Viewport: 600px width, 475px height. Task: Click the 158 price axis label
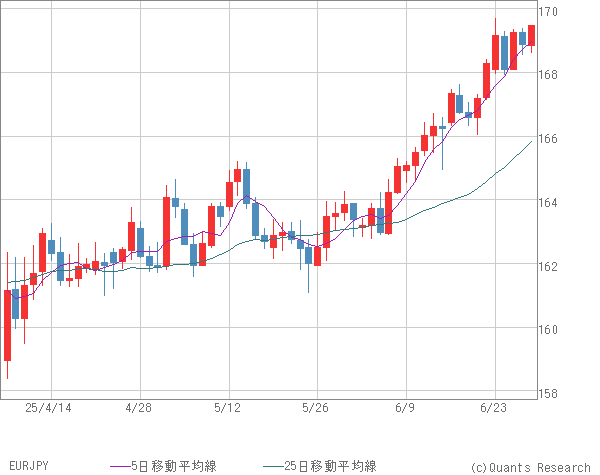click(548, 393)
